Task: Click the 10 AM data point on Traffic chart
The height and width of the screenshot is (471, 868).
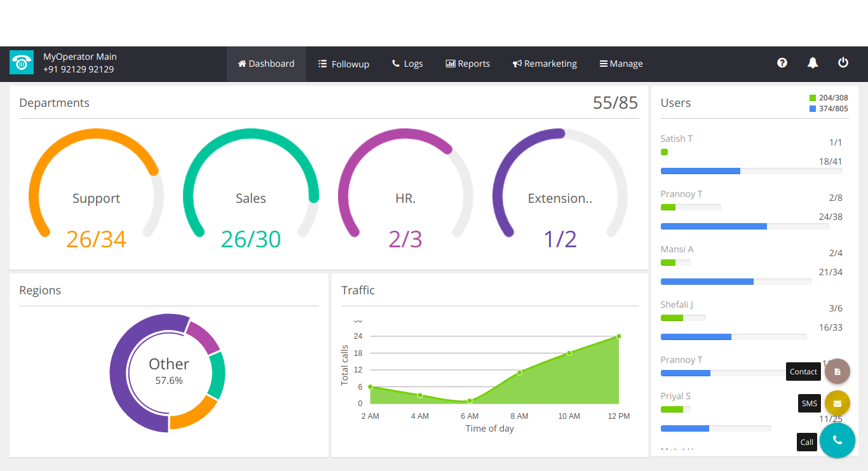Action: (x=569, y=353)
